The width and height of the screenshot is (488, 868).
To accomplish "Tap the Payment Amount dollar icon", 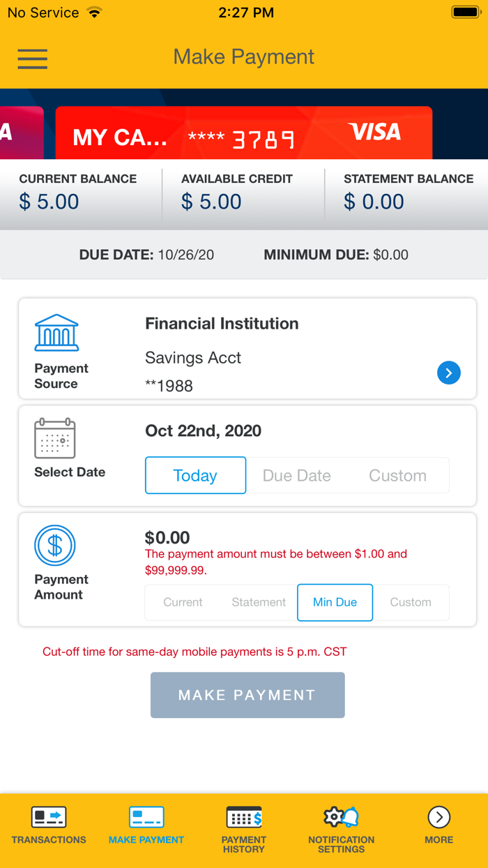I will tap(55, 546).
